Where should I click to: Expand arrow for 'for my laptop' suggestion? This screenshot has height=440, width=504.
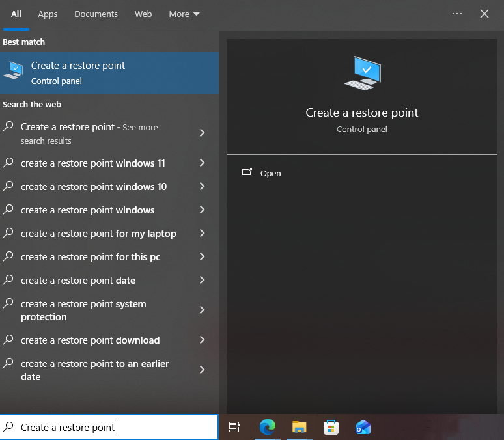tap(202, 233)
